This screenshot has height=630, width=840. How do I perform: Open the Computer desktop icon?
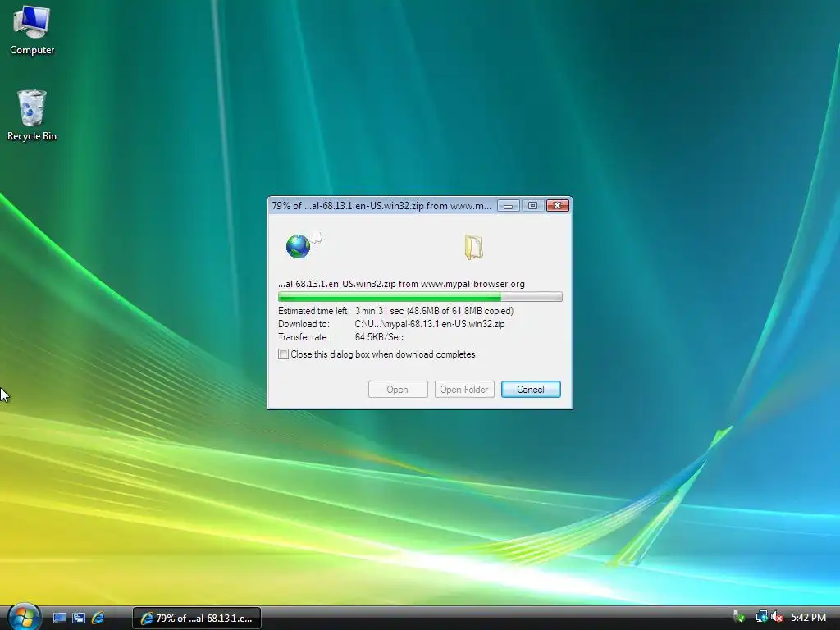tap(32, 30)
